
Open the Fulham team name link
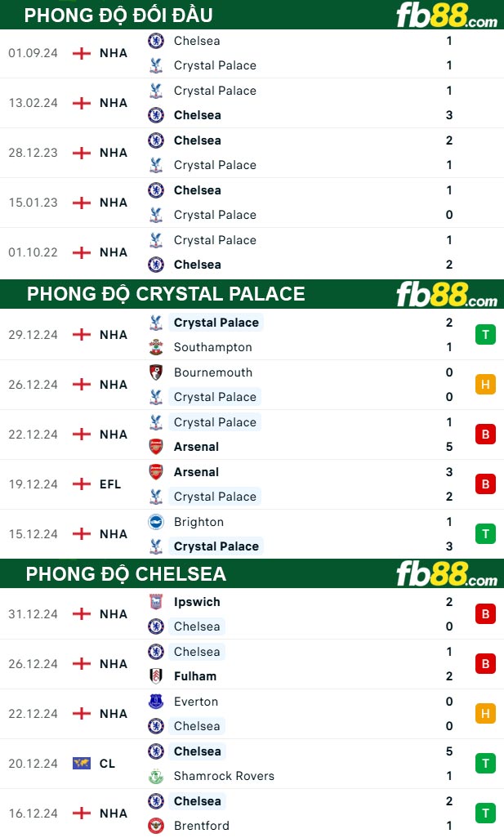point(195,676)
